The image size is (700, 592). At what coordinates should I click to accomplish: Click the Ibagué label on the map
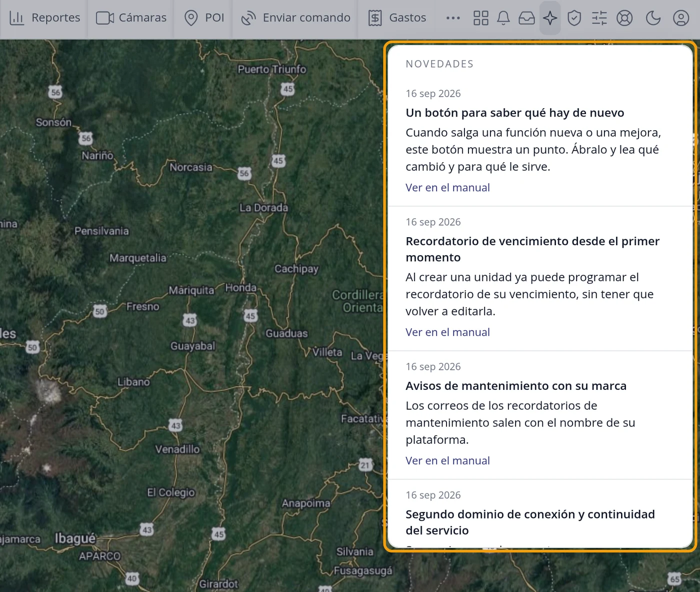pos(75,538)
